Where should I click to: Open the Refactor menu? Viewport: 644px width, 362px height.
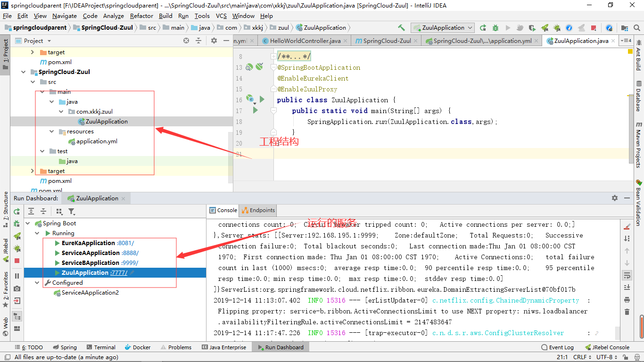141,16
